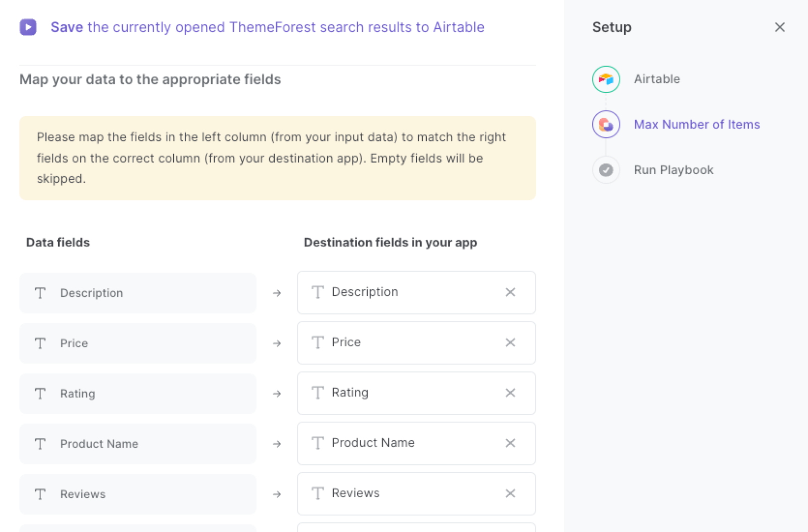Click the arrow between the Description fields
This screenshot has width=808, height=532.
277,293
